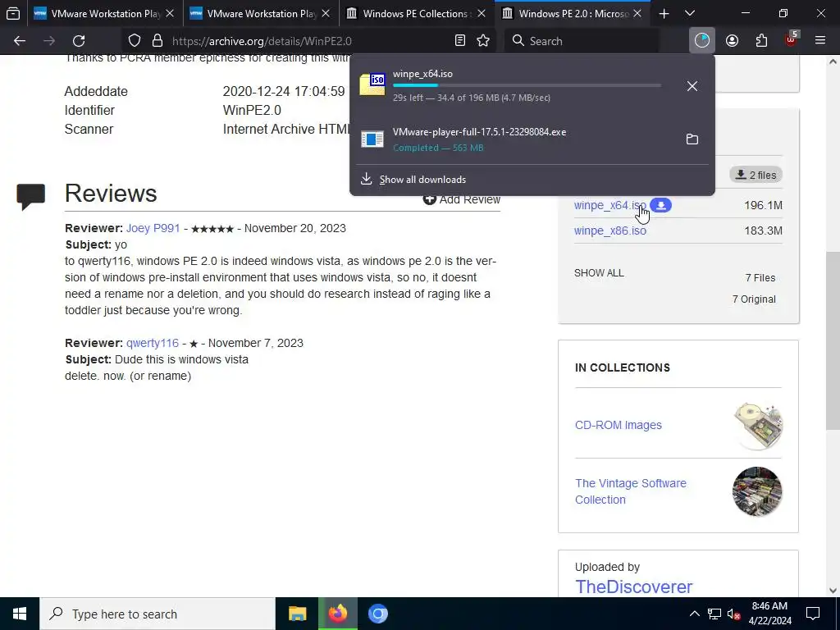Show VMware-player exe in folder
Image resolution: width=840 pixels, height=630 pixels.
pos(692,139)
